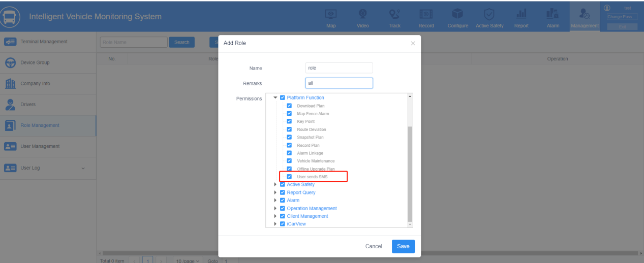The width and height of the screenshot is (644, 263).
Task: Open Company Info in the sidebar
Action: point(48,83)
